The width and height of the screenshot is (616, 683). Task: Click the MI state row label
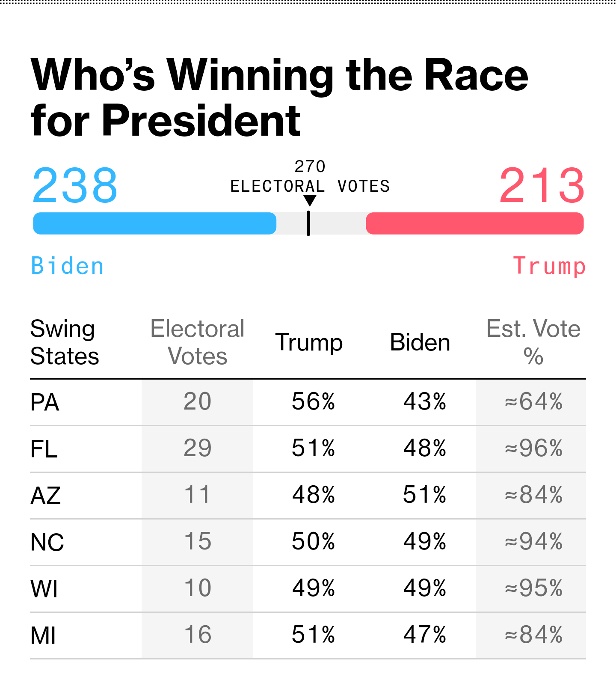[x=43, y=635]
